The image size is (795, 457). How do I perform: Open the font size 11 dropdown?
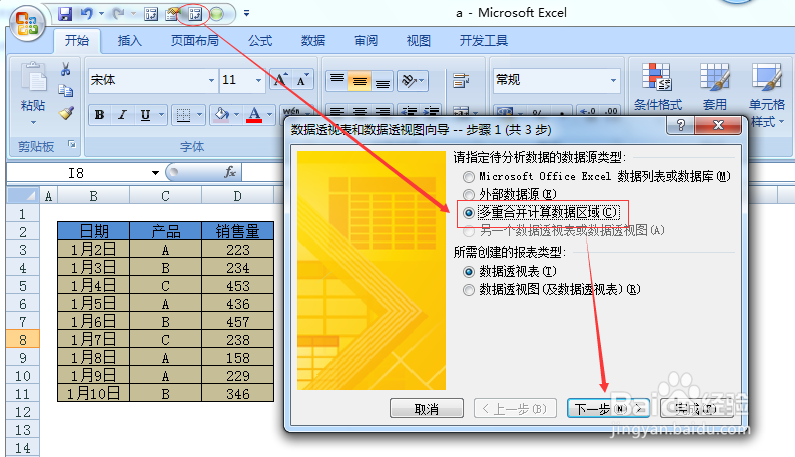pos(258,80)
